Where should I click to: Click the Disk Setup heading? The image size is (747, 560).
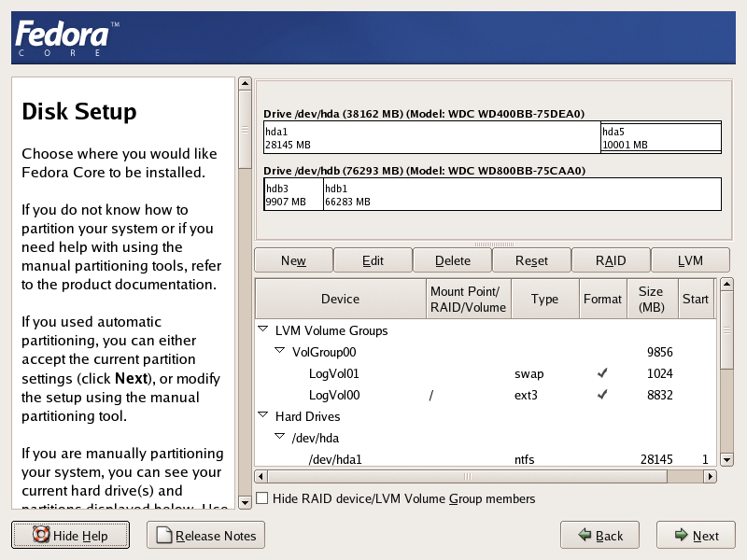pos(79,111)
